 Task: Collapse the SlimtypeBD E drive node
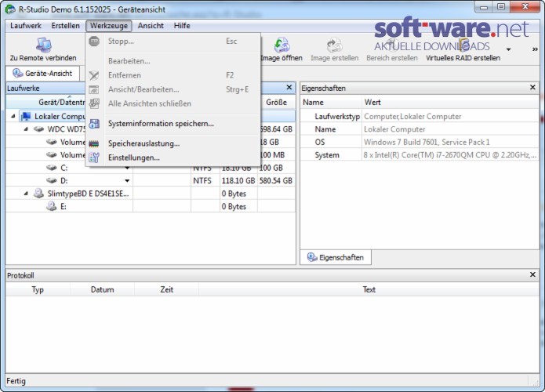[26, 193]
